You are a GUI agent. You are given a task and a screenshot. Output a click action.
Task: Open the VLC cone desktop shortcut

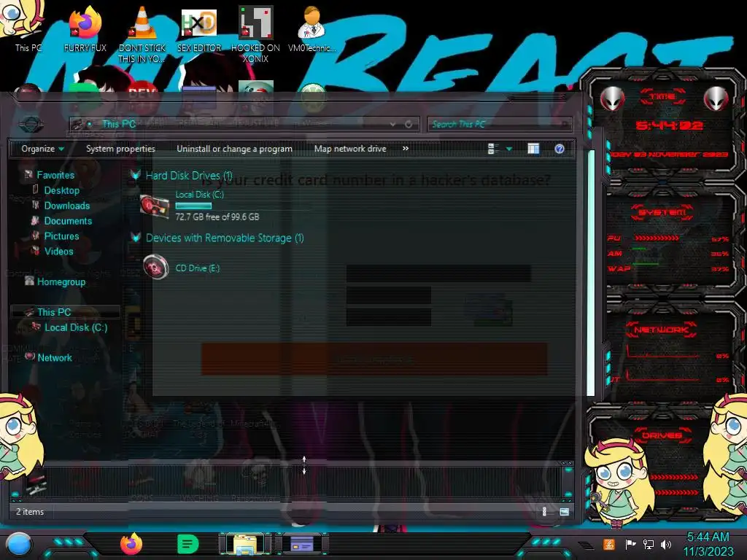point(142,34)
